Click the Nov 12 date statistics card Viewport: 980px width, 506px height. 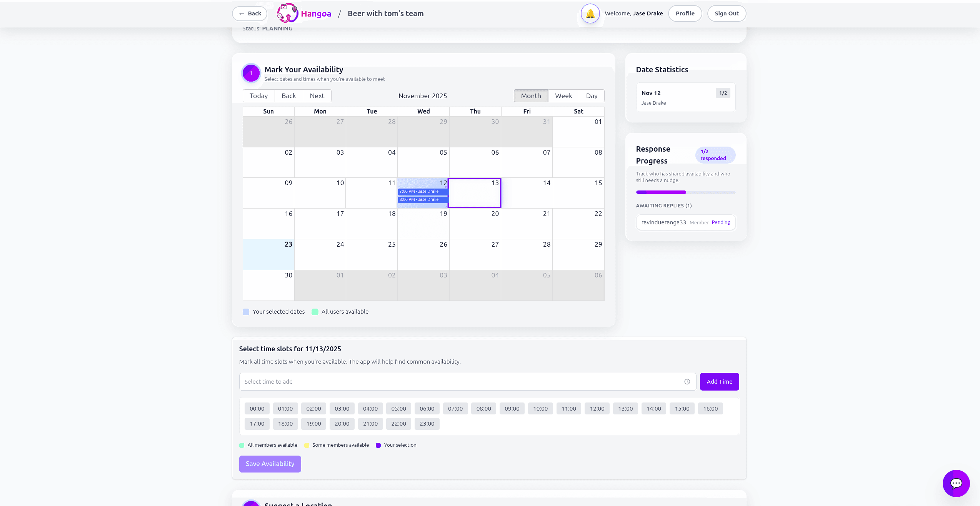point(685,97)
